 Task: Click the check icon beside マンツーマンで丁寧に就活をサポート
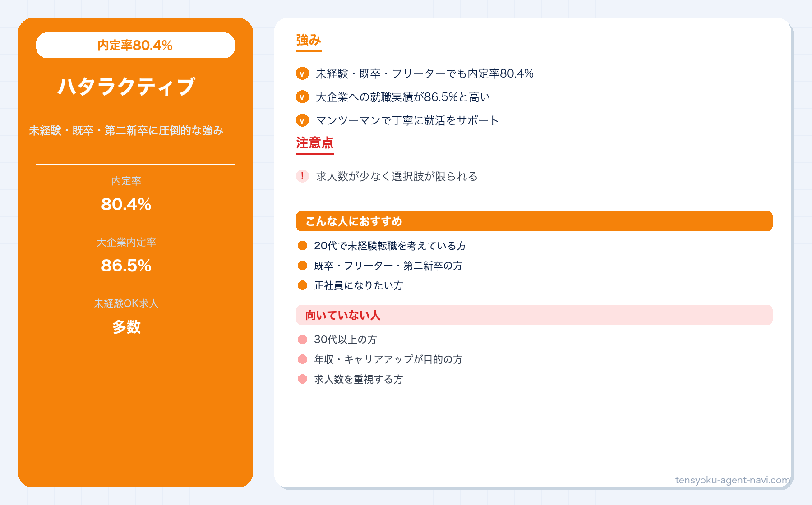[x=302, y=120]
